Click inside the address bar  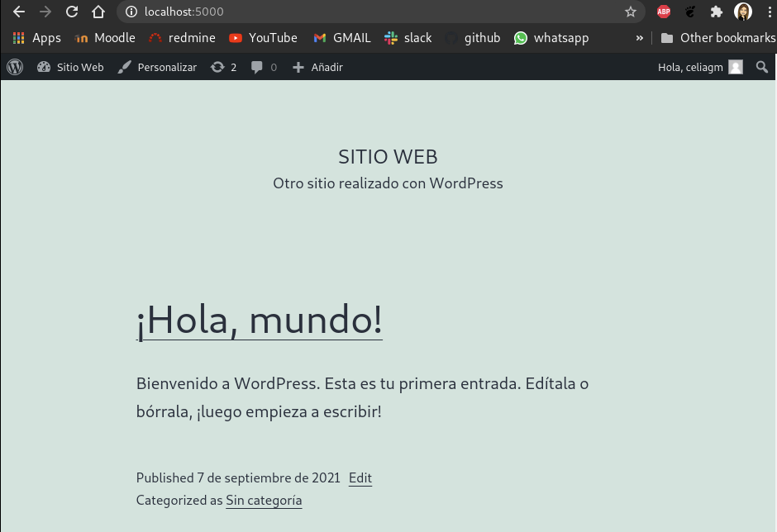[x=331, y=12]
